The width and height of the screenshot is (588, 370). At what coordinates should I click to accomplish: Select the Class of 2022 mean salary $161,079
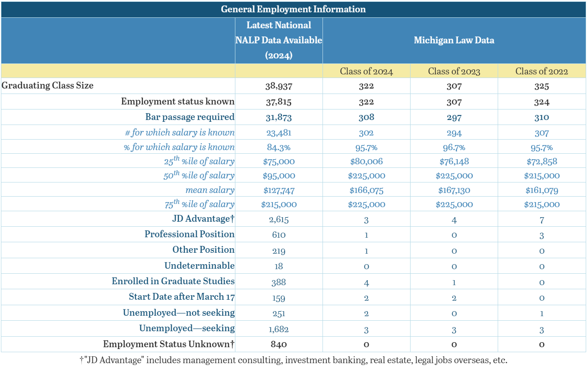tap(541, 190)
